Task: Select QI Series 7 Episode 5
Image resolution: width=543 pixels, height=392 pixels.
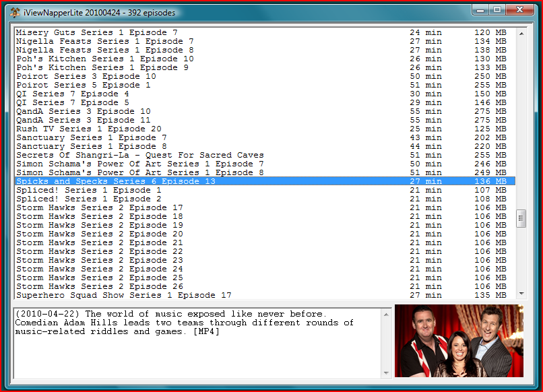Action: point(265,102)
